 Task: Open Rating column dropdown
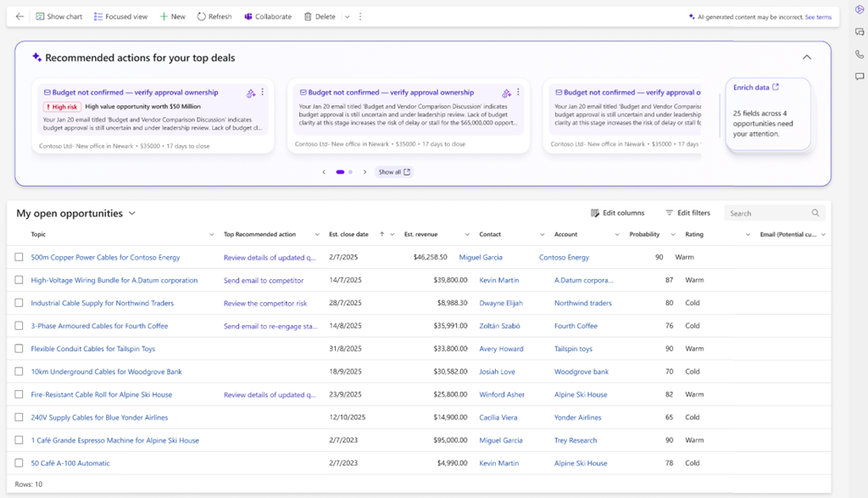748,235
